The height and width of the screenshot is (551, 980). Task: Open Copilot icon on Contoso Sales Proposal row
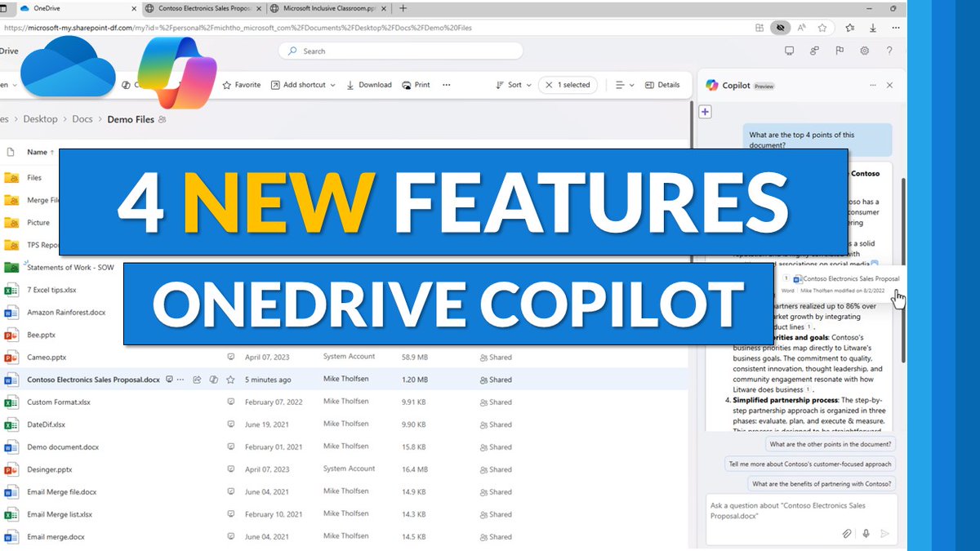point(214,380)
